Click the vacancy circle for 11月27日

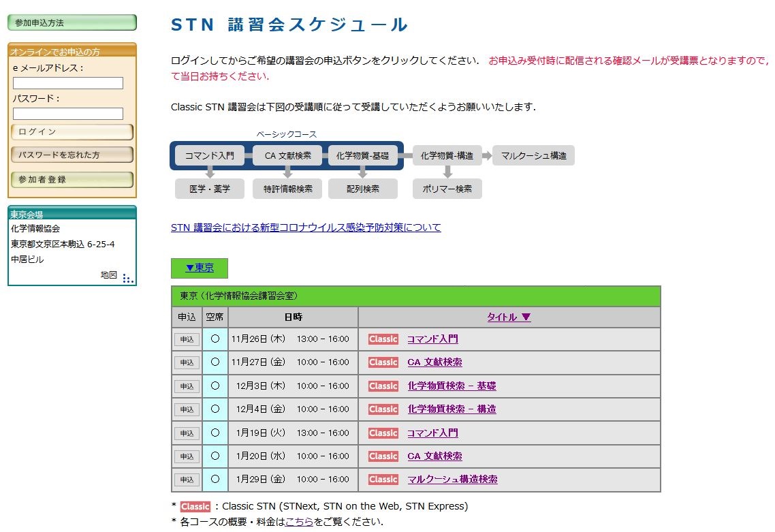pyautogui.click(x=215, y=362)
